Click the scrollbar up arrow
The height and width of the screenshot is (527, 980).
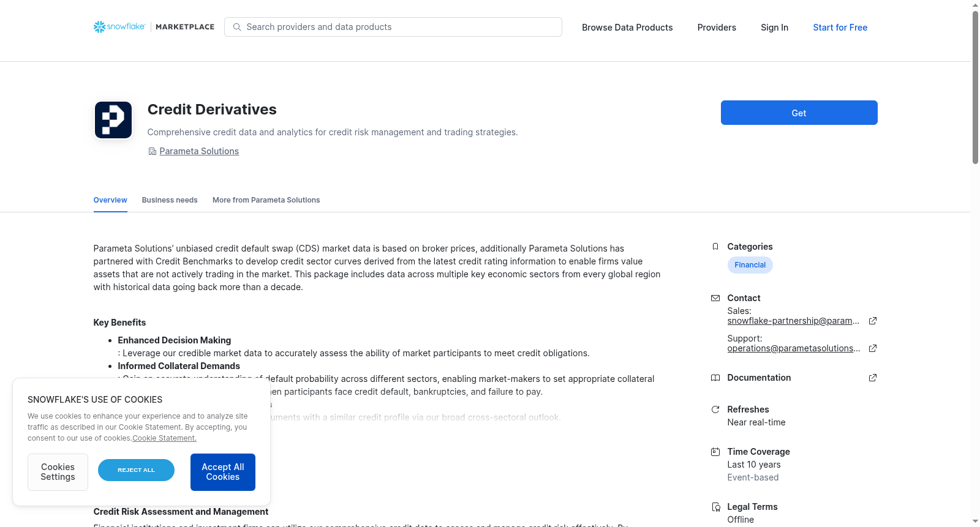976,5
